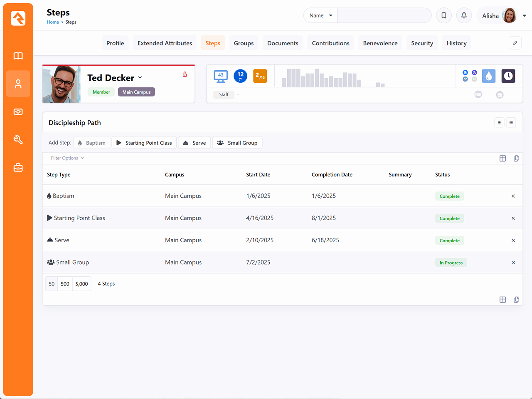Add a Starting Point Class step
532x399 pixels.
tap(144, 143)
